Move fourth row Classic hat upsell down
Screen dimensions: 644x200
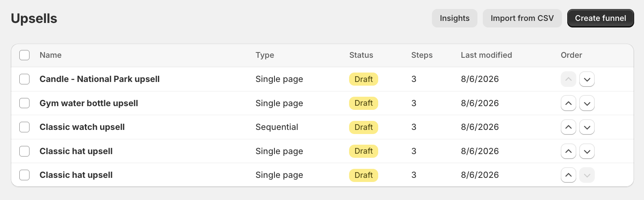(587, 151)
